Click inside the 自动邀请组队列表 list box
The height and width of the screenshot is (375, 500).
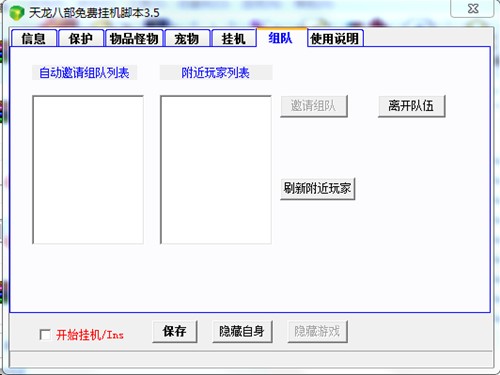click(x=88, y=170)
